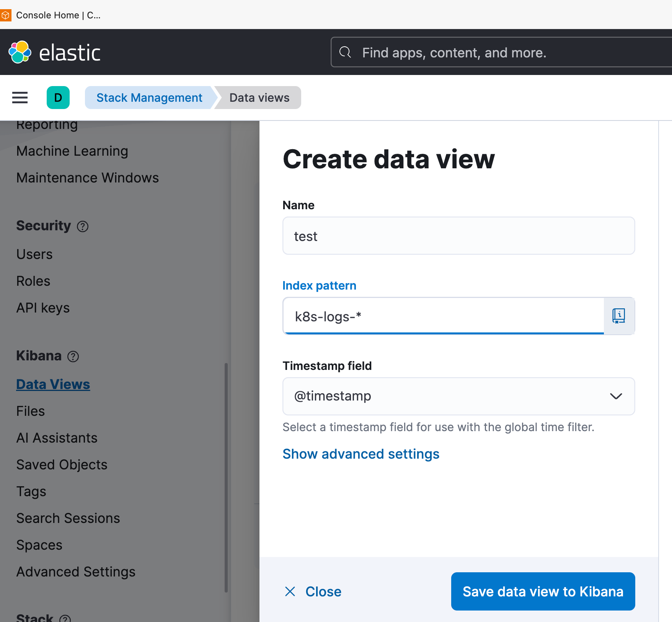Open the D space avatar
672x622 pixels.
click(x=58, y=98)
